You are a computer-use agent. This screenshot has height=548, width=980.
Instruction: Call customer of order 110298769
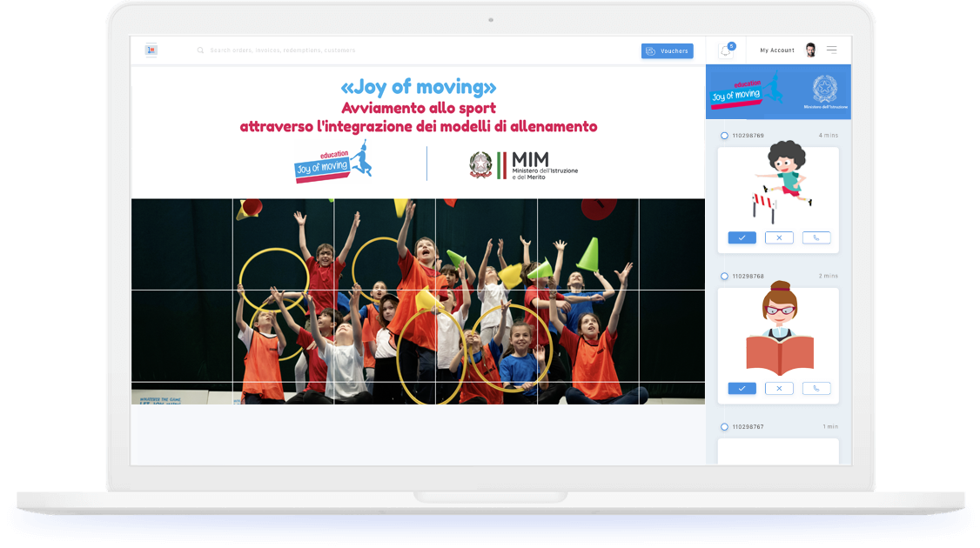(816, 237)
